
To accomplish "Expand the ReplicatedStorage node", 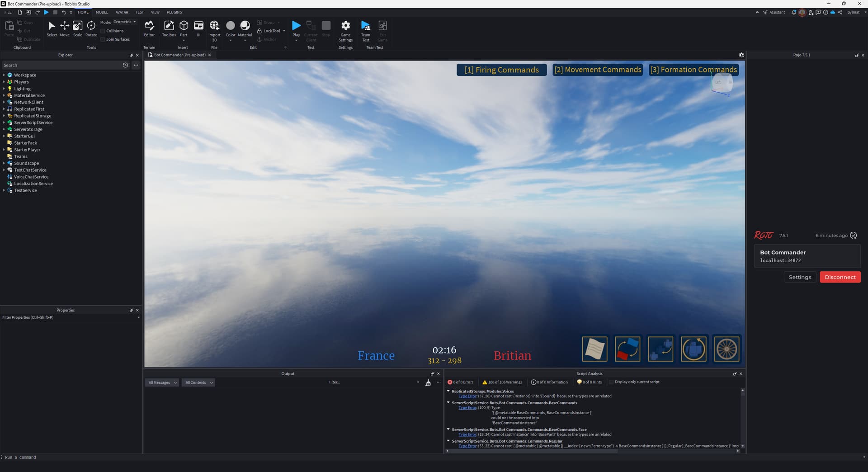I will pos(4,116).
